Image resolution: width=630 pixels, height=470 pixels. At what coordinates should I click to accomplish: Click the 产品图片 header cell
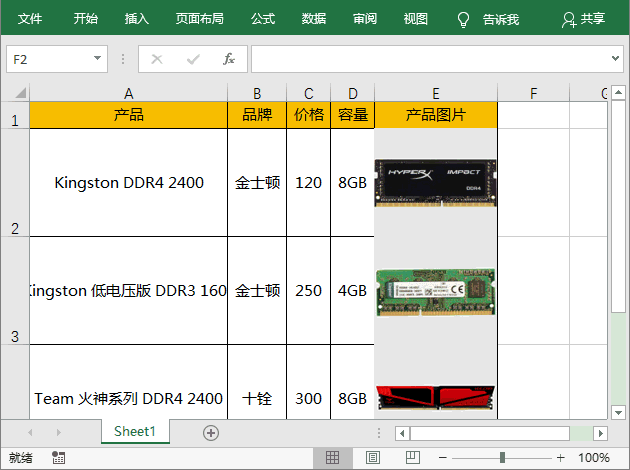pos(436,115)
